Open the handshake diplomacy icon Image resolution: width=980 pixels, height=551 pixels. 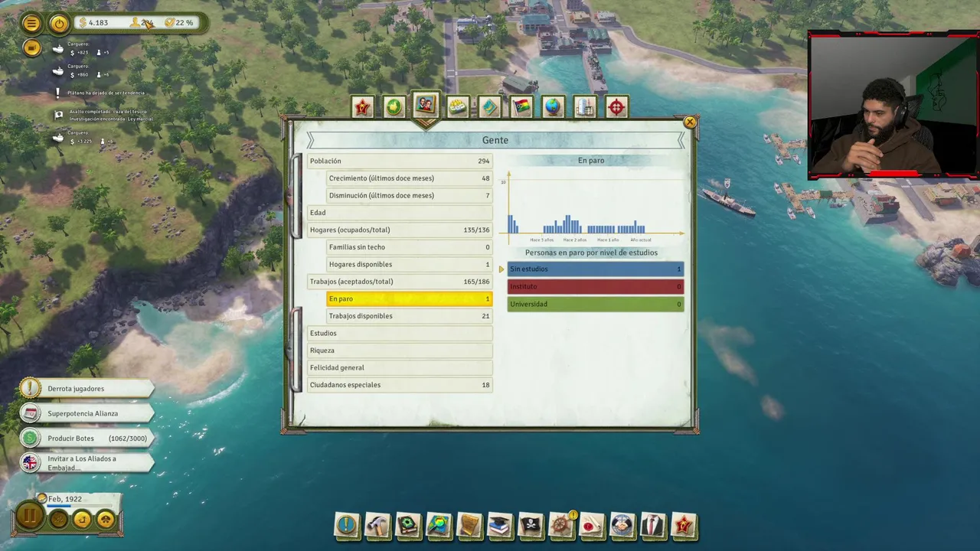(622, 525)
